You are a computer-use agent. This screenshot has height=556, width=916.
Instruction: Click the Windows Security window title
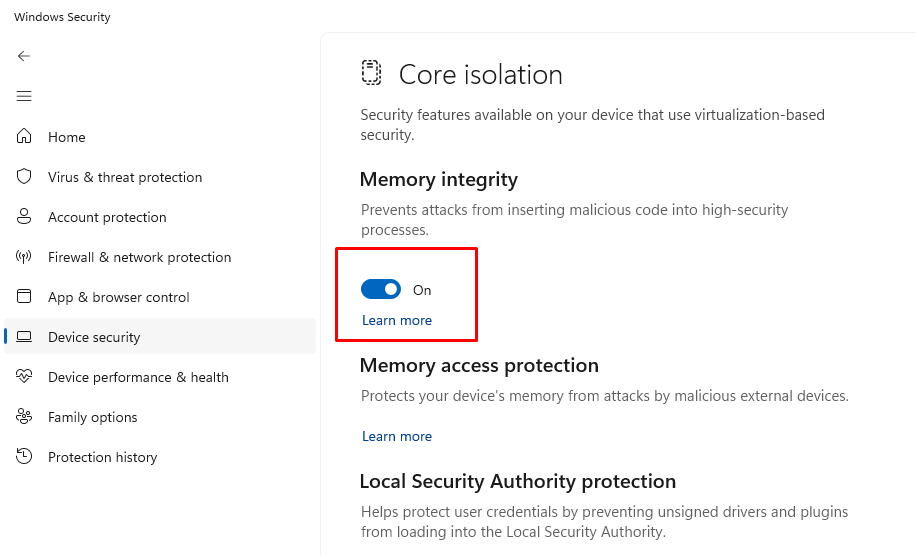point(62,17)
